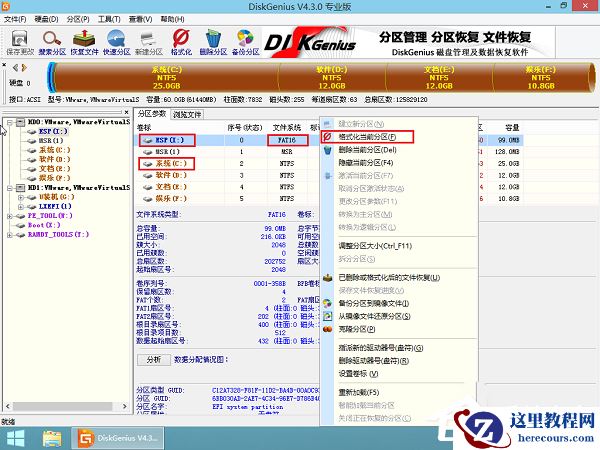Choose 重新加载(F5) from context menu

coord(359,393)
